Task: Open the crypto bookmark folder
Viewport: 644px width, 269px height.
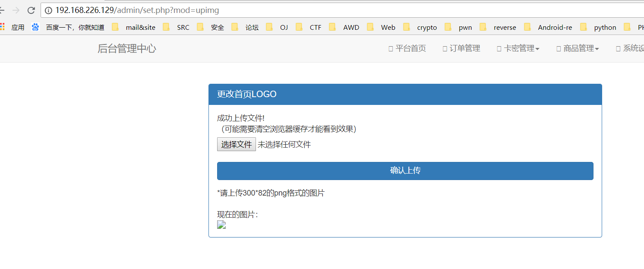Action: point(420,27)
